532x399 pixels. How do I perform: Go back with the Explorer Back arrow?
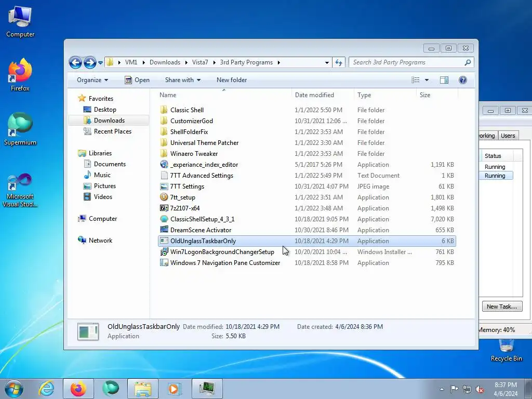click(x=75, y=62)
